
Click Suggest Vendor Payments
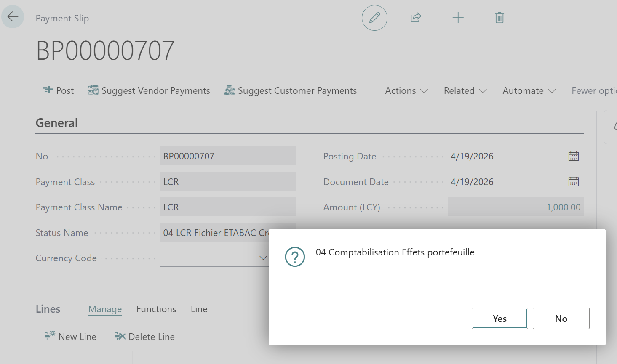click(149, 90)
